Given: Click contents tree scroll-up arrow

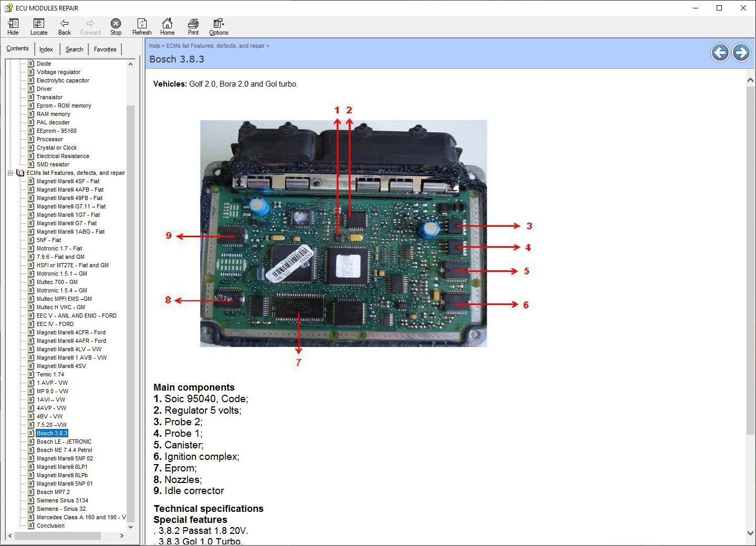Looking at the screenshot, I should 130,64.
